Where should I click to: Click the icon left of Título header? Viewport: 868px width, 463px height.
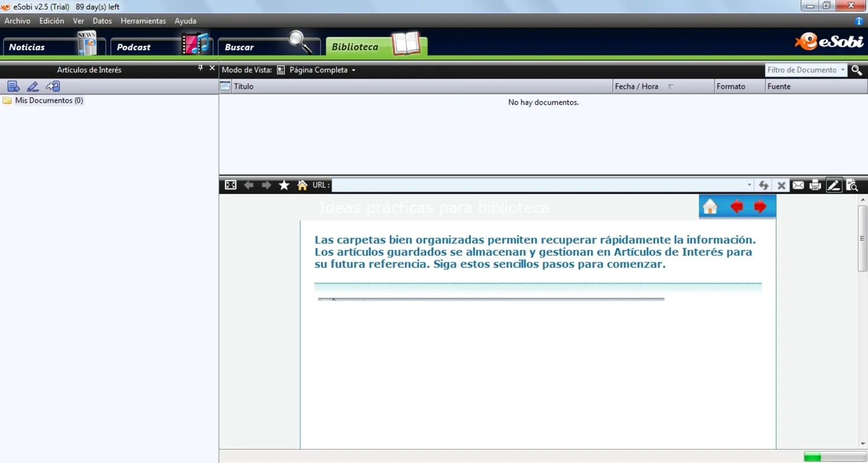(226, 86)
